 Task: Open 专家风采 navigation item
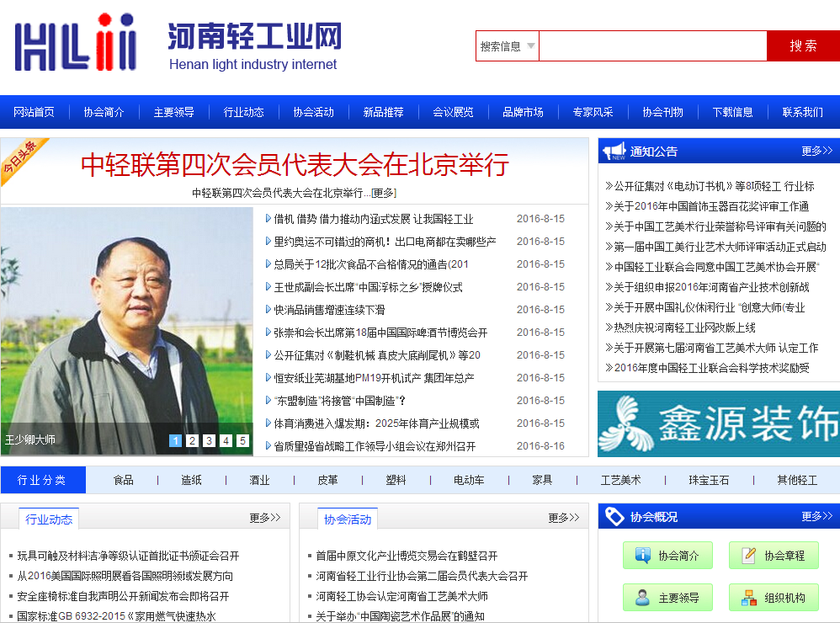click(x=593, y=112)
